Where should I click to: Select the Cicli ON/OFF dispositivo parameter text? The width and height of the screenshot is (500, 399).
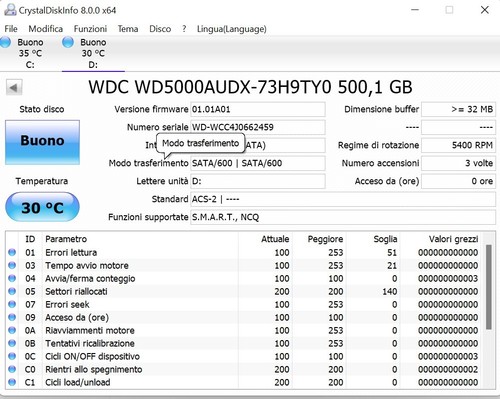point(92,356)
